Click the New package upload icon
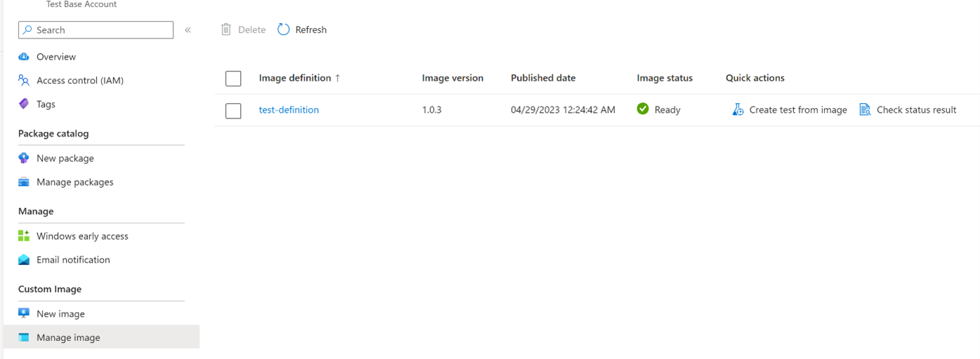Image resolution: width=980 pixels, height=359 pixels. [24, 158]
